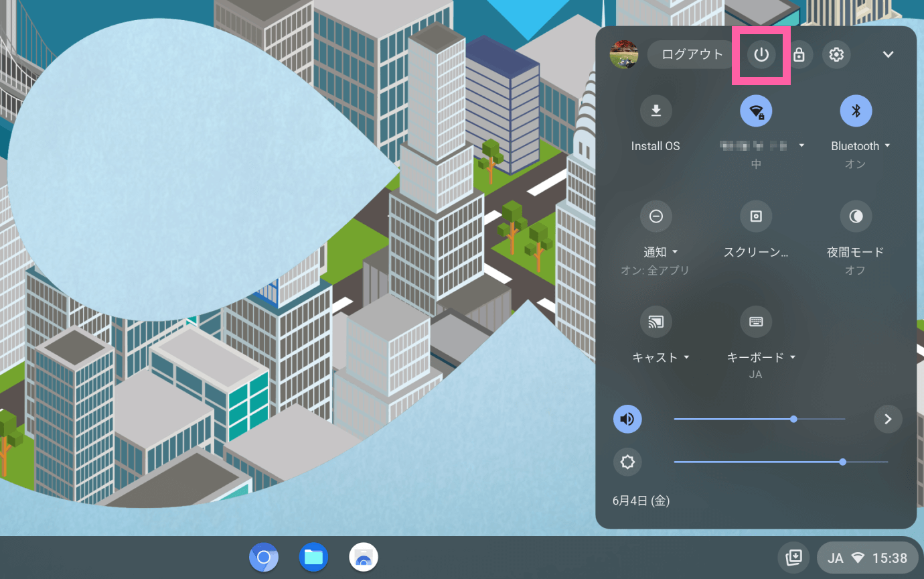Click the brightness gear icon

click(x=627, y=462)
